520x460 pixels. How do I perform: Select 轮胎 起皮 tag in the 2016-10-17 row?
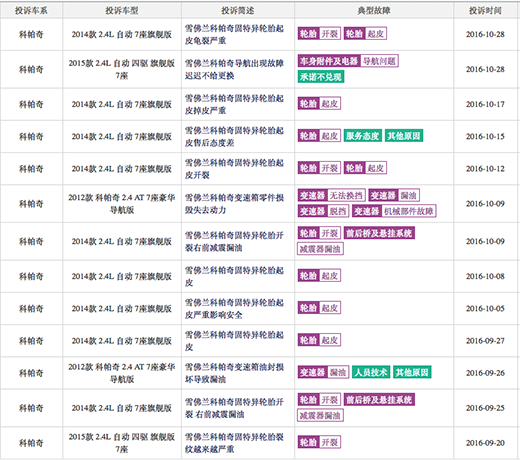click(319, 104)
